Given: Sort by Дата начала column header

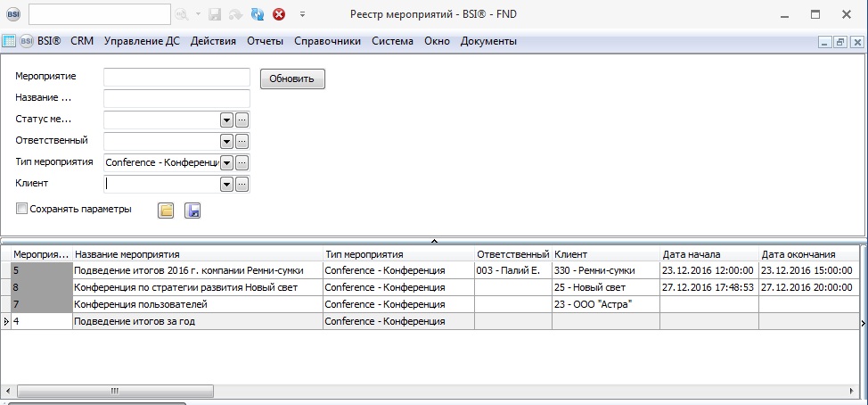Looking at the screenshot, I should click(x=708, y=254).
